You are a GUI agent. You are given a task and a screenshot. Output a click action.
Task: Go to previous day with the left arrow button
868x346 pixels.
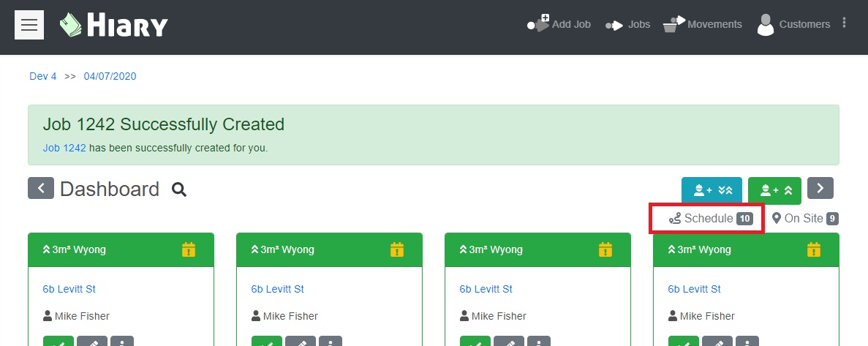click(x=41, y=188)
